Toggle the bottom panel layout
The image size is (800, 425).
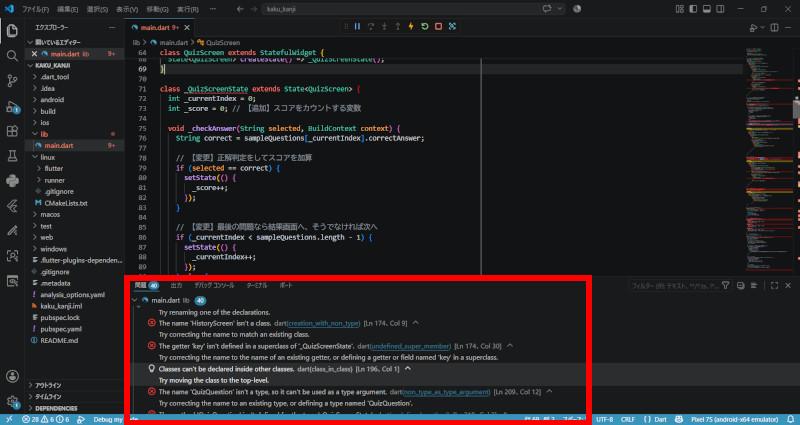coord(707,9)
